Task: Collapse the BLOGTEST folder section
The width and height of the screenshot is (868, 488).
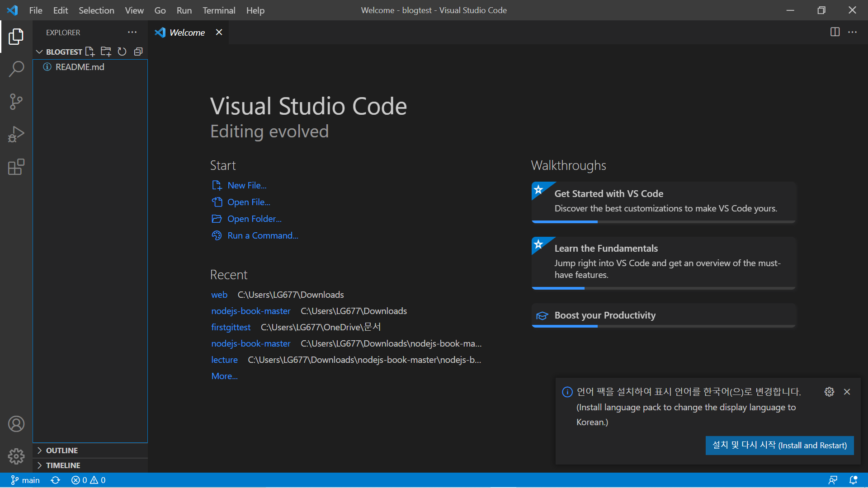Action: pos(39,52)
